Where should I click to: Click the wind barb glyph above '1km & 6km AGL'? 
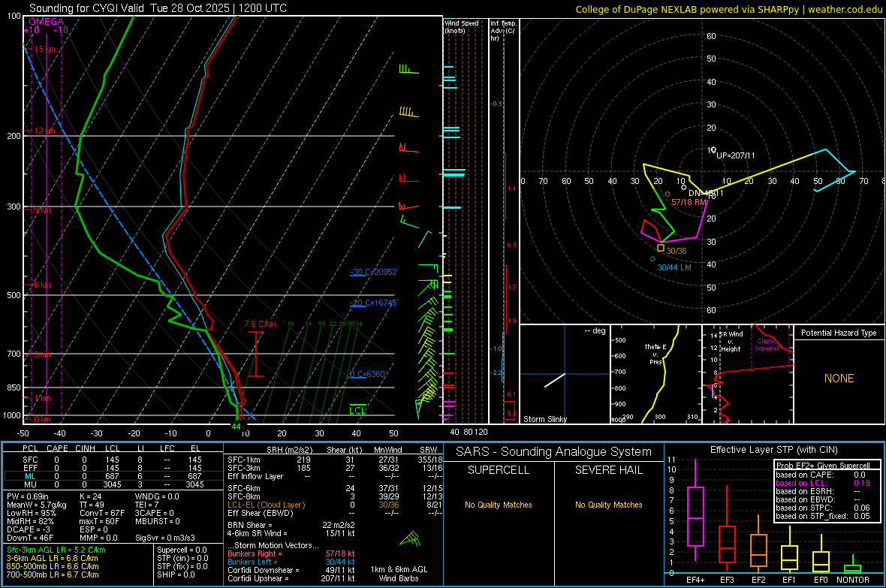(411, 538)
